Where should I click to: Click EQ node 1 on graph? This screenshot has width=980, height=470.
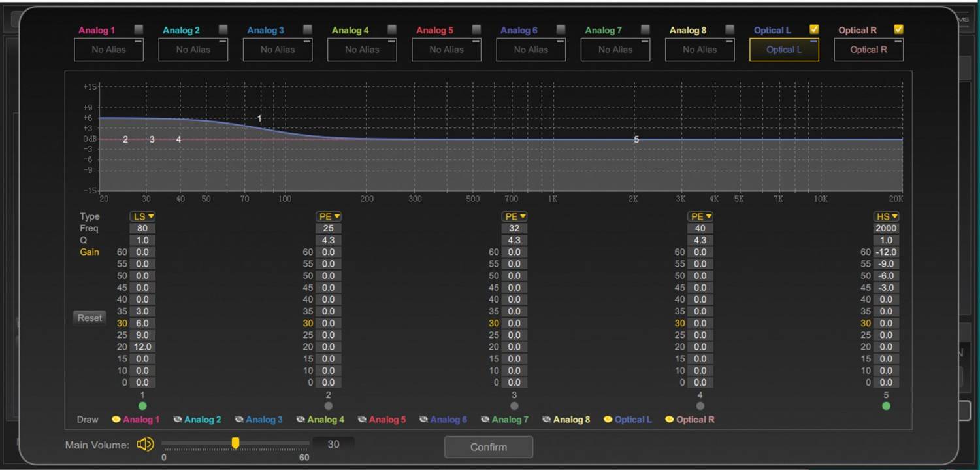pyautogui.click(x=259, y=118)
